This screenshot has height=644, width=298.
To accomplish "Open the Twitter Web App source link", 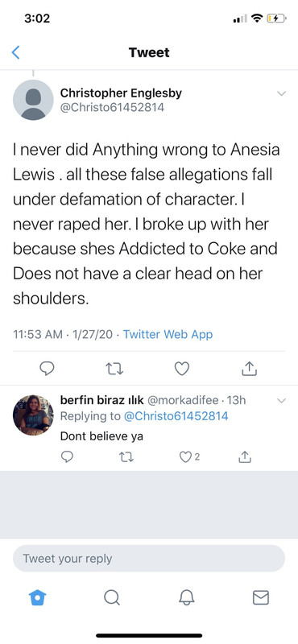I will pyautogui.click(x=168, y=334).
